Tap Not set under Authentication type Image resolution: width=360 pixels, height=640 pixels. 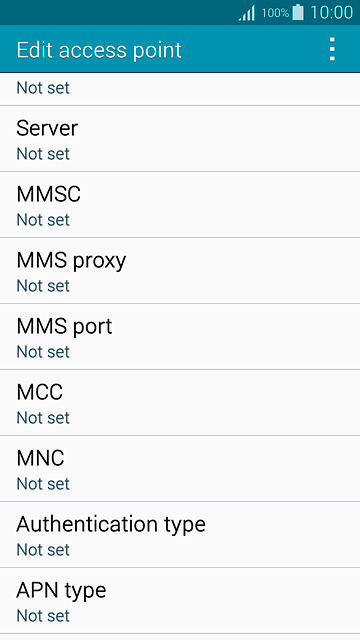coord(43,550)
